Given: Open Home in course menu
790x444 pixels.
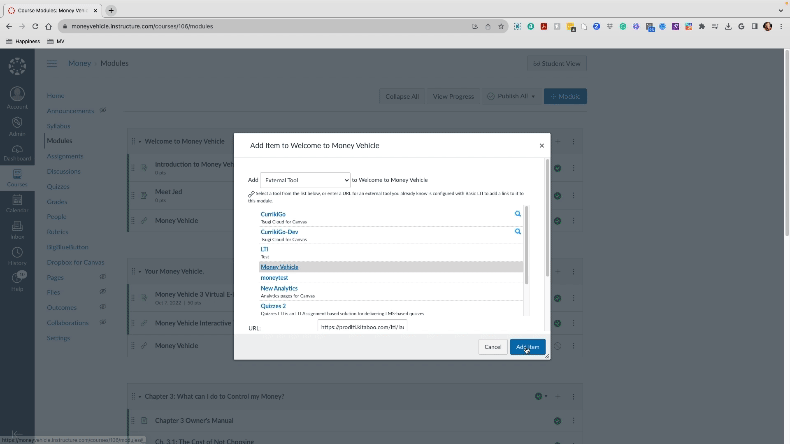Looking at the screenshot, I should pos(55,96).
